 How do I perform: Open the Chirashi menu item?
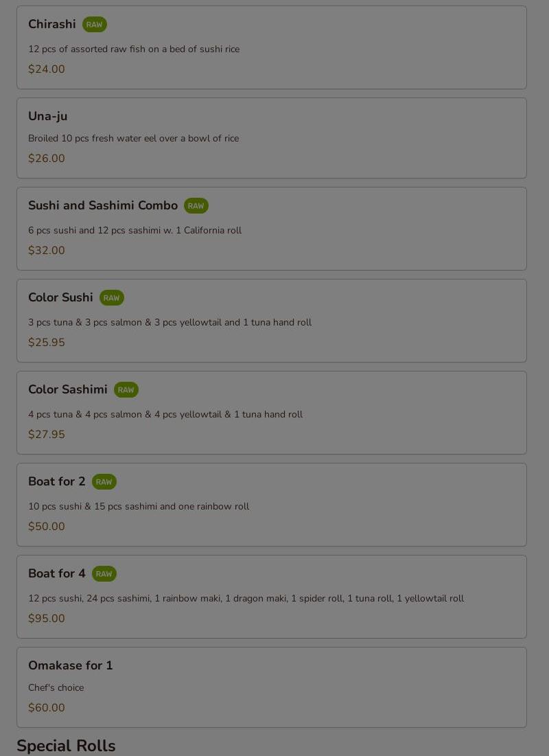tap(52, 24)
